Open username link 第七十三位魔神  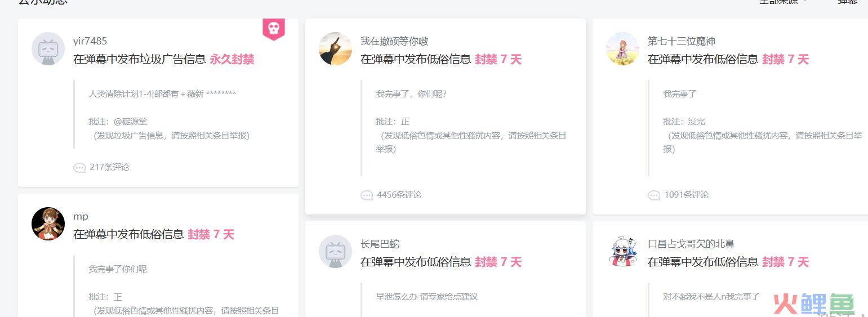pos(682,41)
